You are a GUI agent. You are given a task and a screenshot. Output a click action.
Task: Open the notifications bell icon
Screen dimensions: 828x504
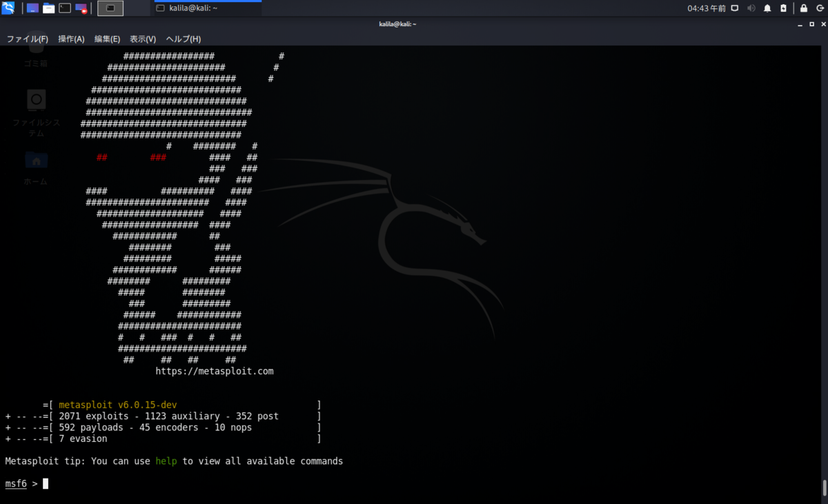click(x=767, y=8)
